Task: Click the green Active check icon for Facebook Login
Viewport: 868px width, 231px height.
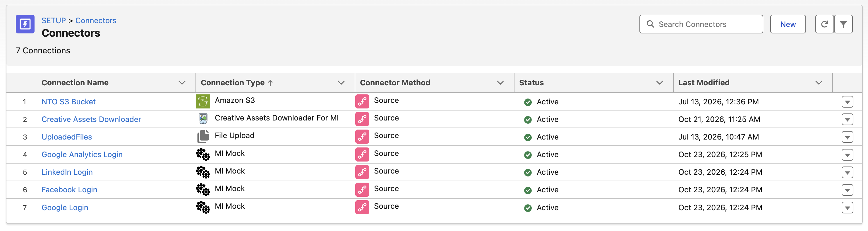Action: click(528, 190)
